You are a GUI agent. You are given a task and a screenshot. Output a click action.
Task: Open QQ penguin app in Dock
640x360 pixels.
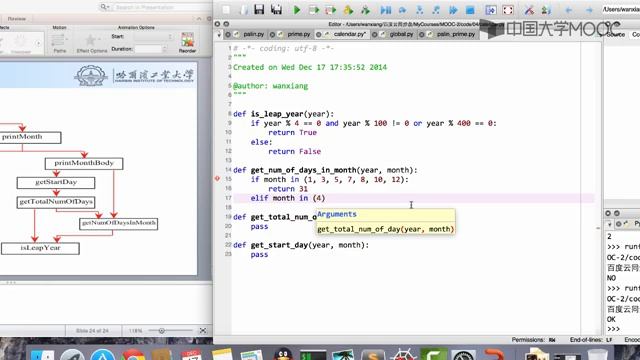pos(283,353)
